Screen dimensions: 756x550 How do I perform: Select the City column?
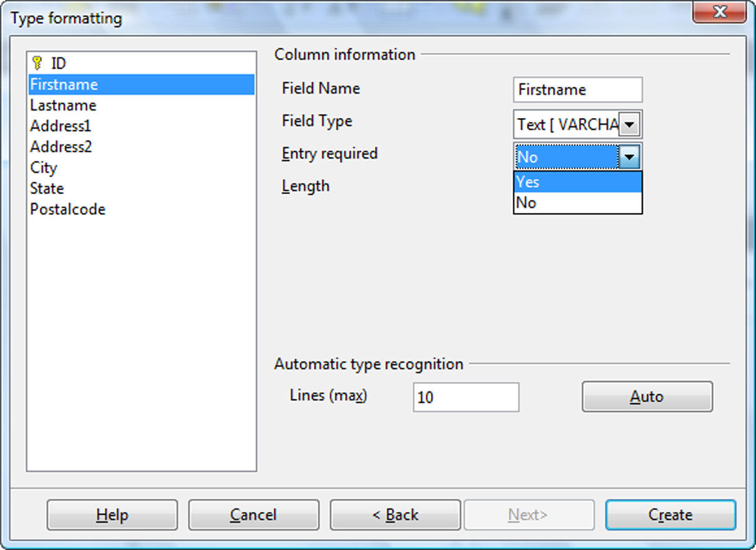[x=44, y=167]
